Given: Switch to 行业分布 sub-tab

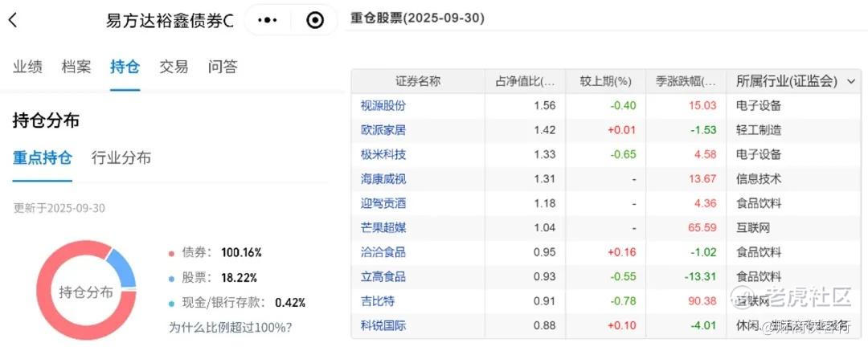Looking at the screenshot, I should (x=121, y=157).
